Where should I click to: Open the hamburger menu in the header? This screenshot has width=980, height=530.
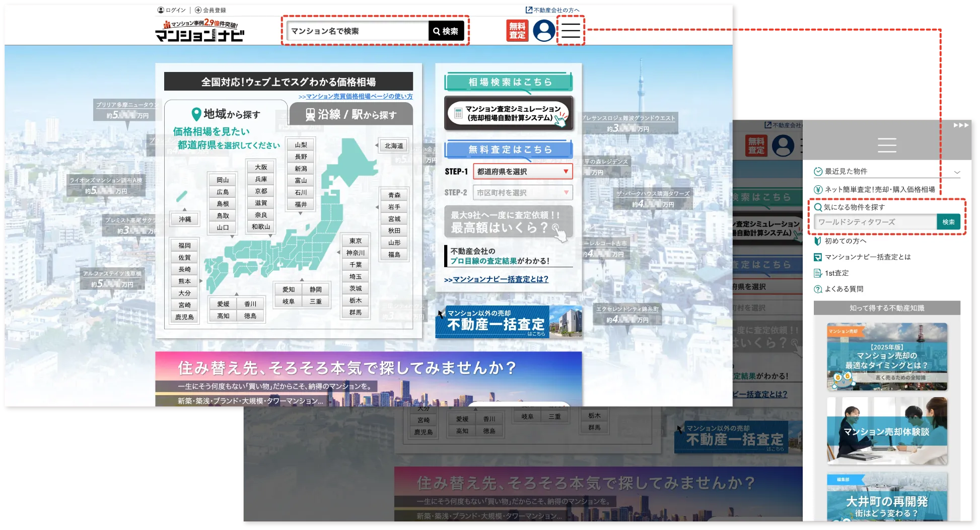[x=571, y=31]
